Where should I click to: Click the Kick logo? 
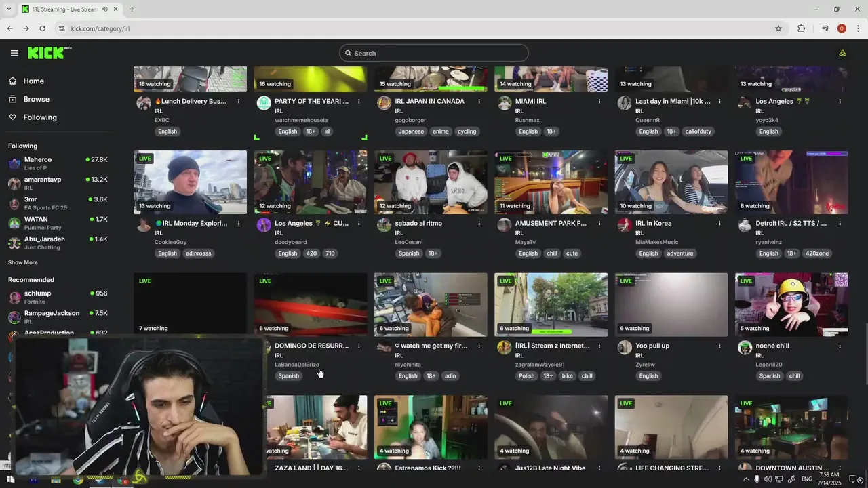[50, 53]
